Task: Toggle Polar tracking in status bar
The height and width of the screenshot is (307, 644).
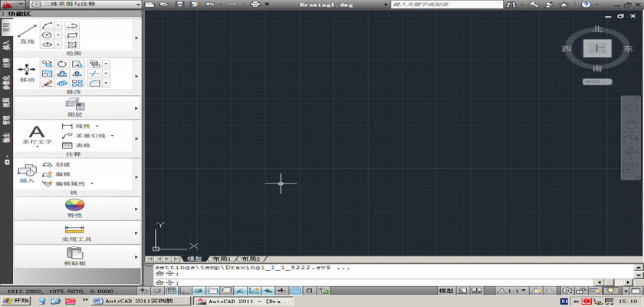Action: [x=199, y=291]
